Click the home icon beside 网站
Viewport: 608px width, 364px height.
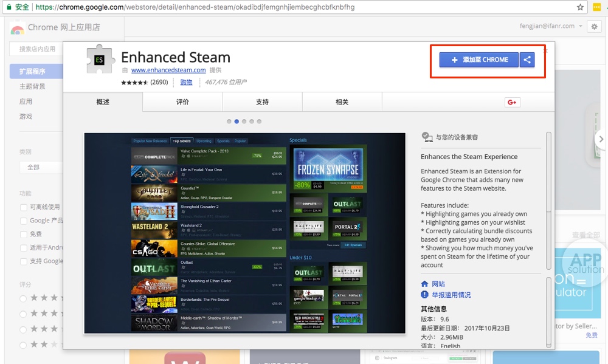(425, 284)
